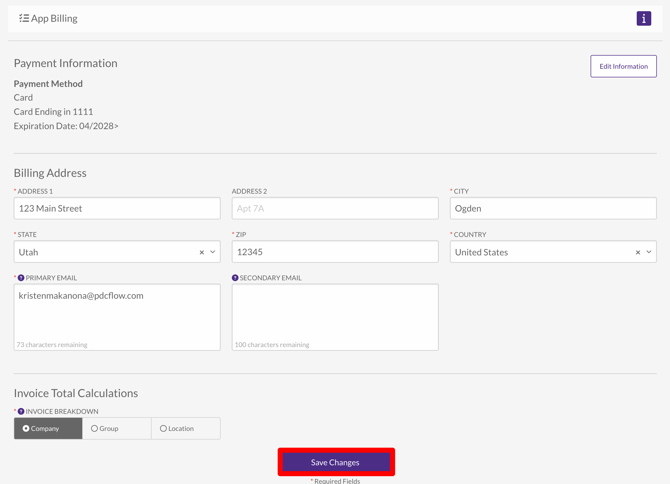670x484 pixels.
Task: Click Secondary Email help icon
Action: pyautogui.click(x=235, y=278)
